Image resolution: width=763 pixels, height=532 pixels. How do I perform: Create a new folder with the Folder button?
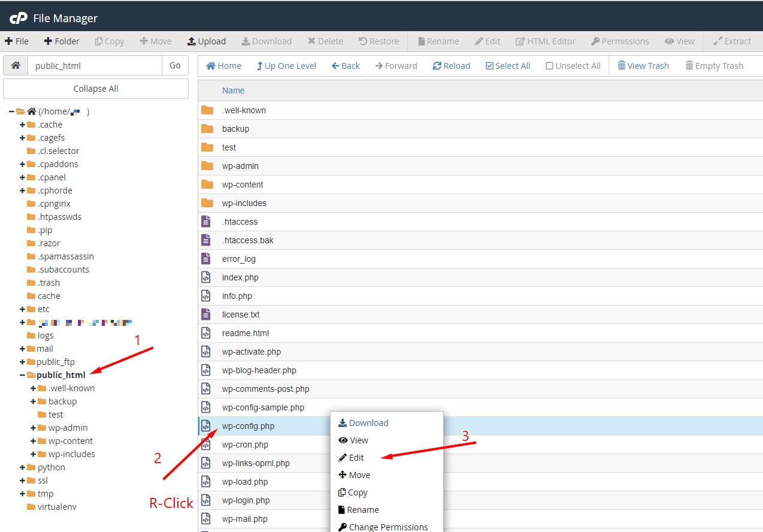tap(62, 41)
